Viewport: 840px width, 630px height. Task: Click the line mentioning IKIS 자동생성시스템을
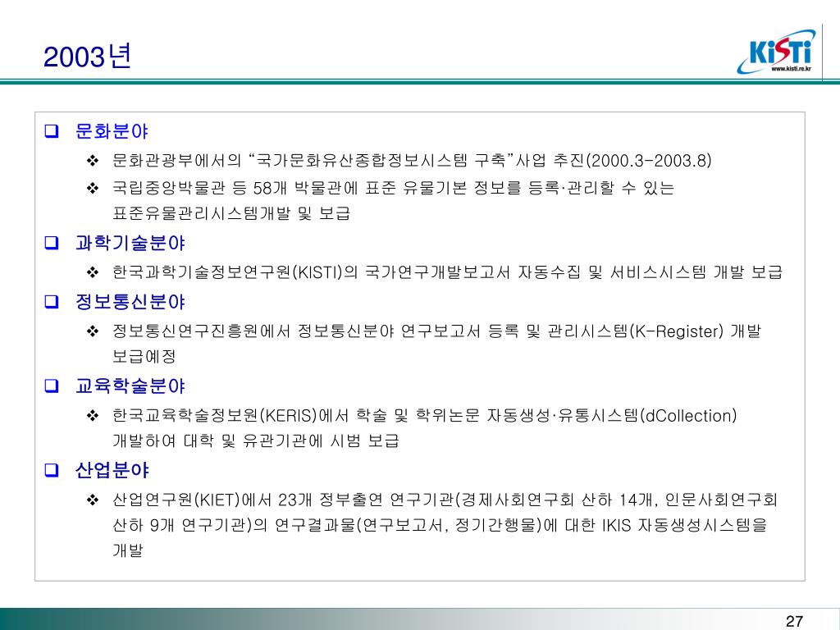point(440,525)
